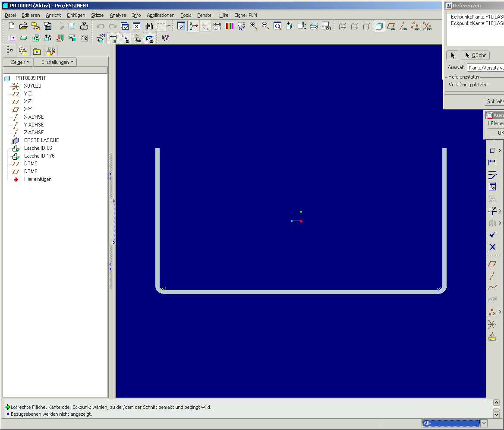The height and width of the screenshot is (430, 504).
Task: Expand the trim tool flyout arrow
Action: [x=500, y=211]
